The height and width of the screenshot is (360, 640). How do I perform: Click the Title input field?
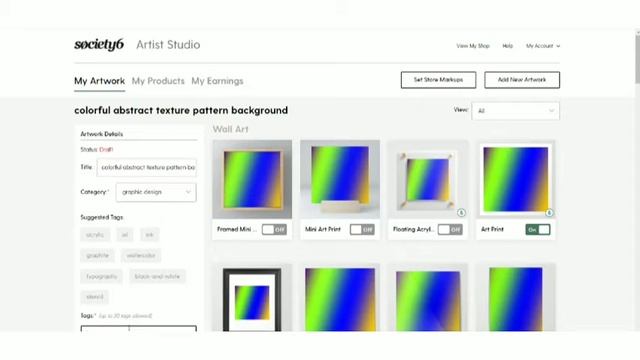(x=147, y=167)
